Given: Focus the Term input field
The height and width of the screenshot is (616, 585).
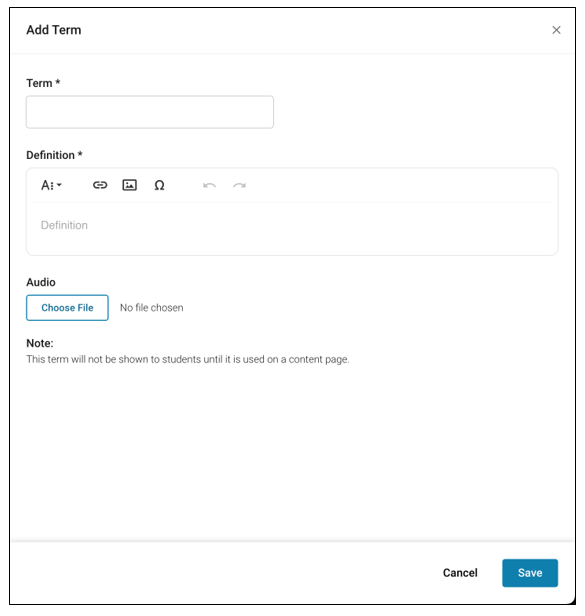Looking at the screenshot, I should click(x=150, y=112).
